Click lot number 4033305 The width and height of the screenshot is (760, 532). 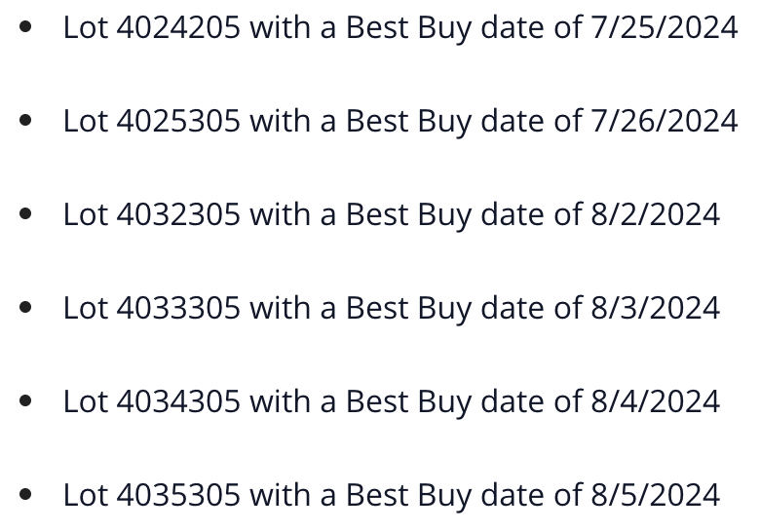point(178,308)
